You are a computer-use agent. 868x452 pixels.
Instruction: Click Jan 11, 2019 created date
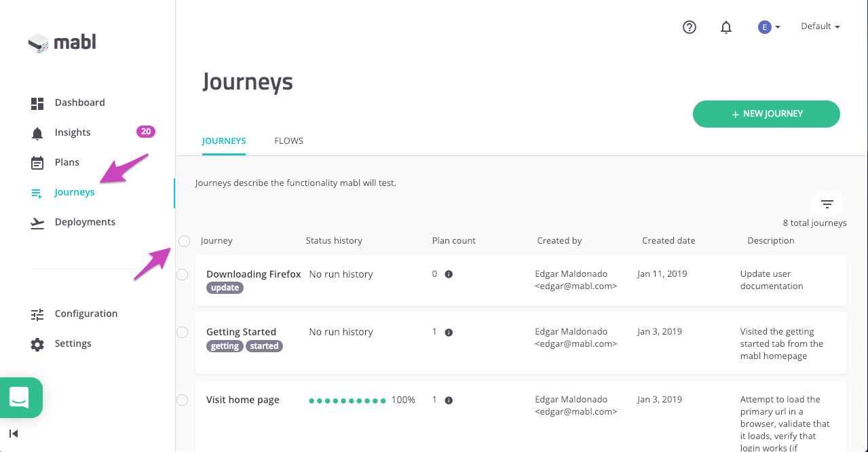(x=662, y=274)
